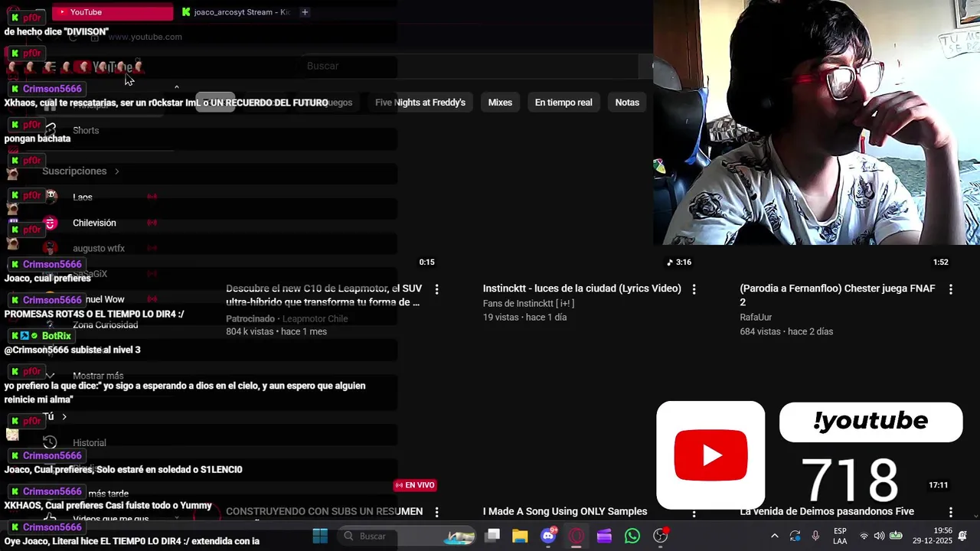Open more options for Leapmotor C10 video
980x551 pixels.
click(x=437, y=289)
